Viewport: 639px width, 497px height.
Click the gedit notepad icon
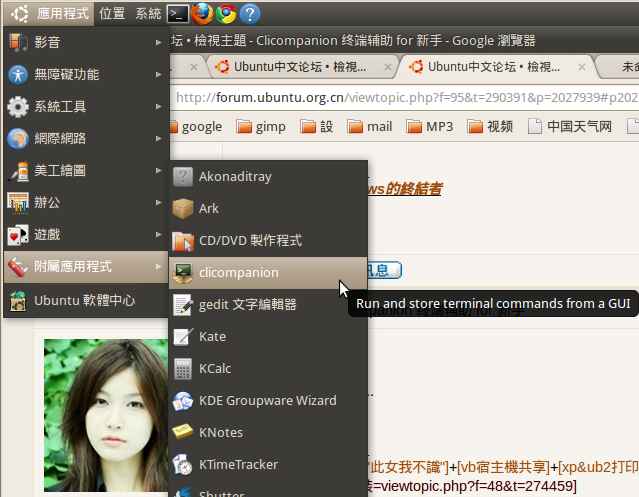pos(182,305)
